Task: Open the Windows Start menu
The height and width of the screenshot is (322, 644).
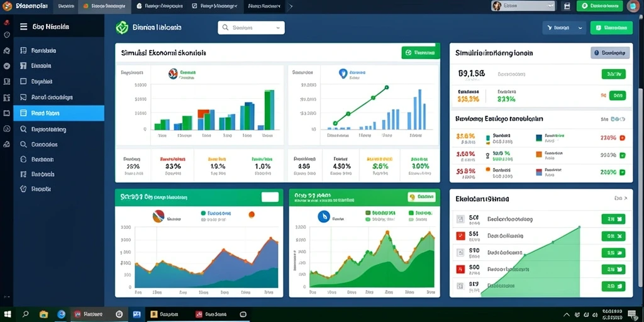Action: point(8,314)
